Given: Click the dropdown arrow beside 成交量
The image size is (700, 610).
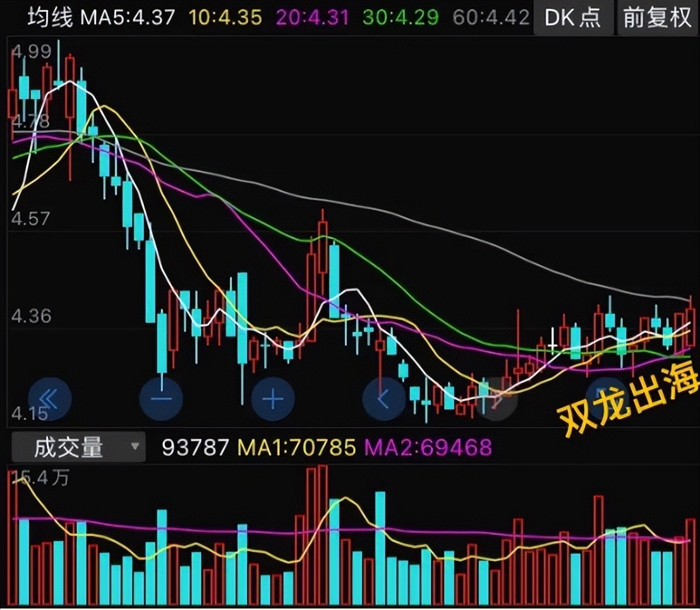Looking at the screenshot, I should [135, 446].
